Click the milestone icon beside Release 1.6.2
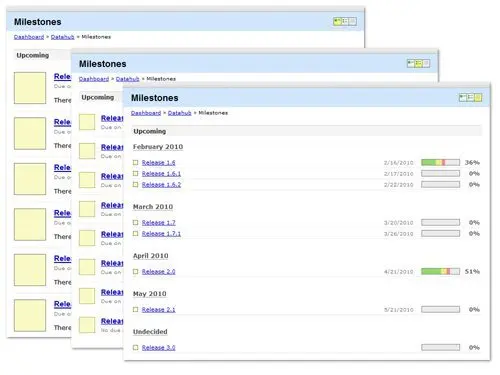The width and height of the screenshot is (500, 375). [135, 185]
